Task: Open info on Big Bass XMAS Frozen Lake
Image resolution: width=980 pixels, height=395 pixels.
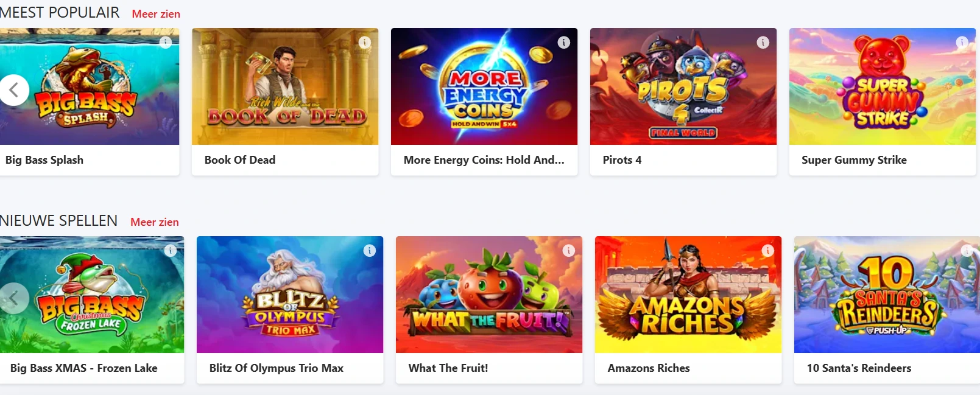Action: (169, 250)
